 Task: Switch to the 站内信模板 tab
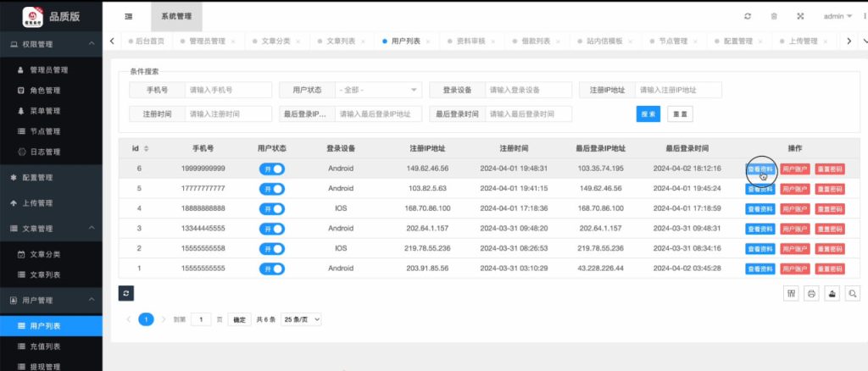604,42
